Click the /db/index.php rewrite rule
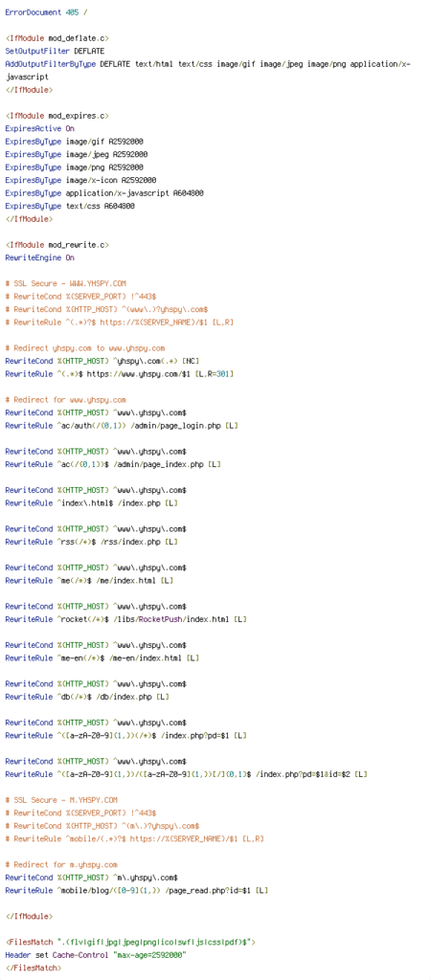The width and height of the screenshot is (431, 980). pos(87,697)
